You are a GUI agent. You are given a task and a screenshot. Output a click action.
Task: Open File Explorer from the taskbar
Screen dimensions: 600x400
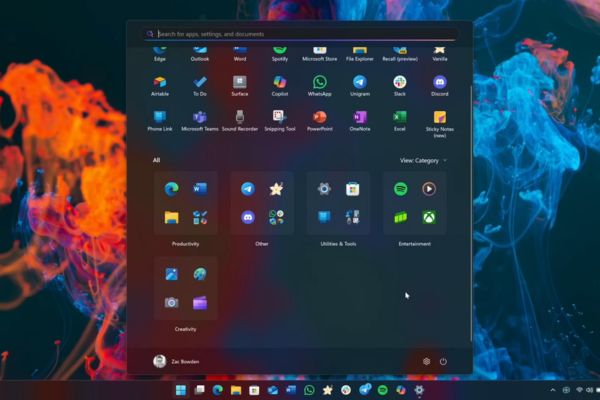click(x=236, y=390)
